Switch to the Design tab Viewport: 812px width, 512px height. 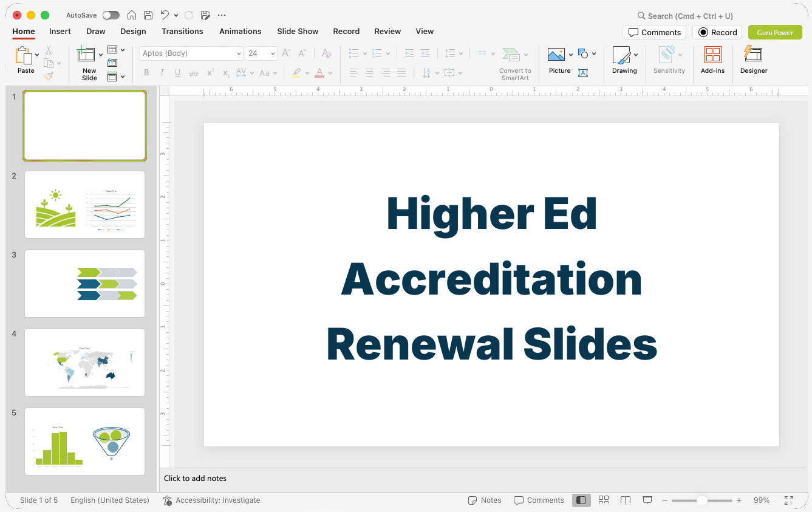133,31
